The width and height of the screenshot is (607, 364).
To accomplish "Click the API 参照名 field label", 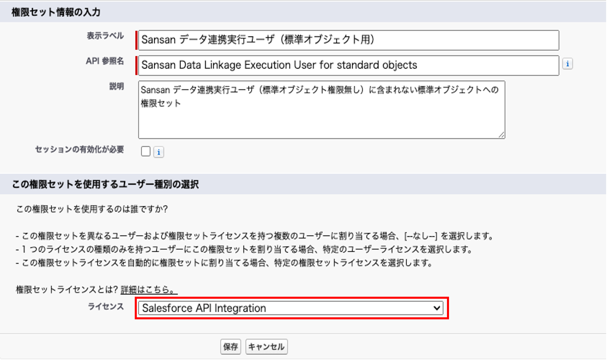I will click(105, 61).
